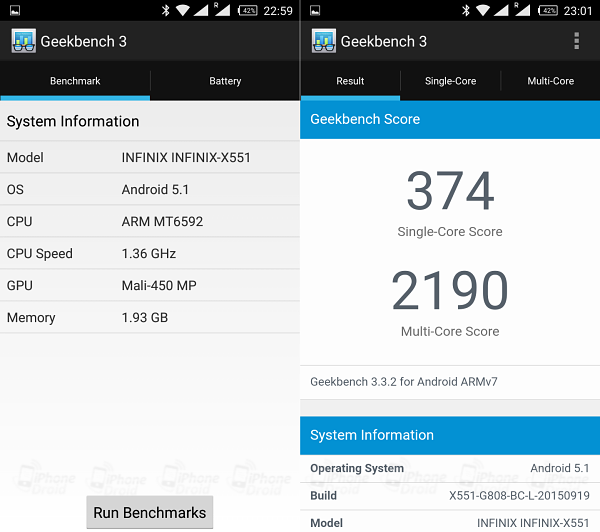Viewport: 600px width, 532px height.
Task: Open the Multi-Core tab
Action: [551, 81]
